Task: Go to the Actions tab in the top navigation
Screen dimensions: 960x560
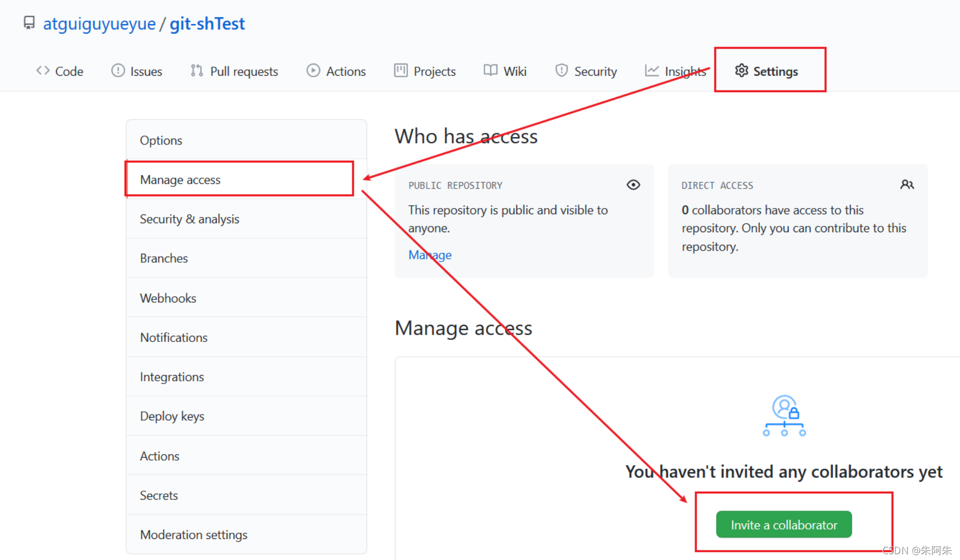Action: click(x=336, y=71)
